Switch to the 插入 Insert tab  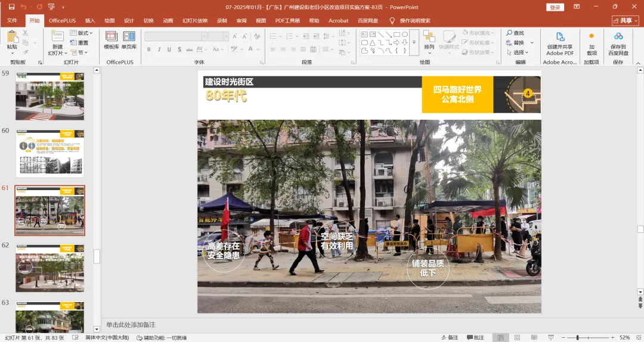point(90,20)
